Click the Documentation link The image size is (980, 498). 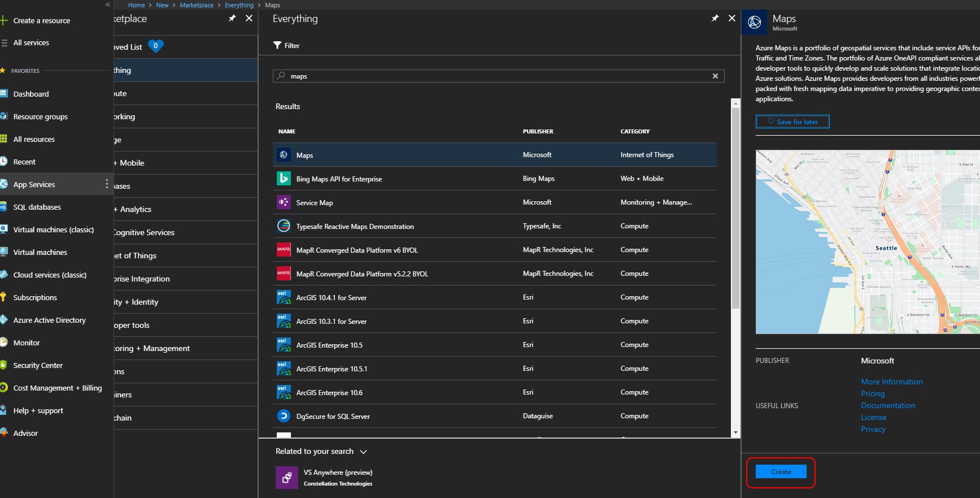pyautogui.click(x=888, y=405)
